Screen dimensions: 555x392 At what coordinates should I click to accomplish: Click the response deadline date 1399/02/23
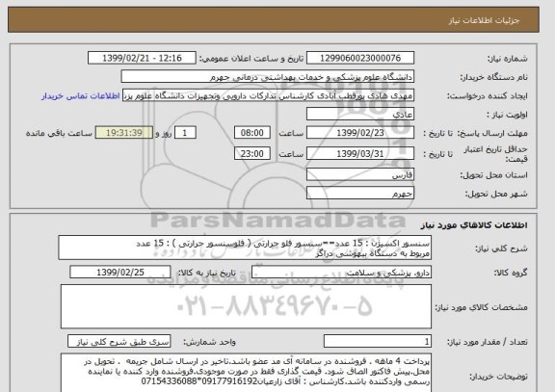360,133
